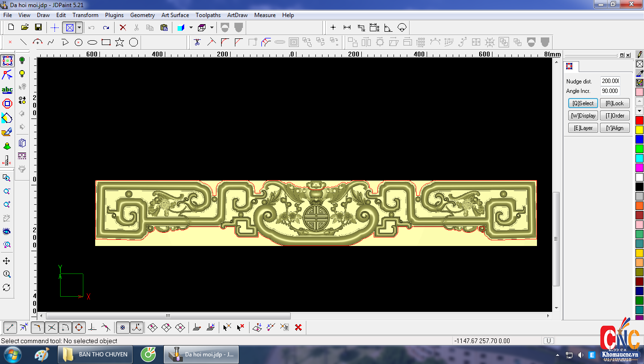Click the Save floppy disk icon
Image resolution: width=644 pixels, height=364 pixels.
(38, 27)
